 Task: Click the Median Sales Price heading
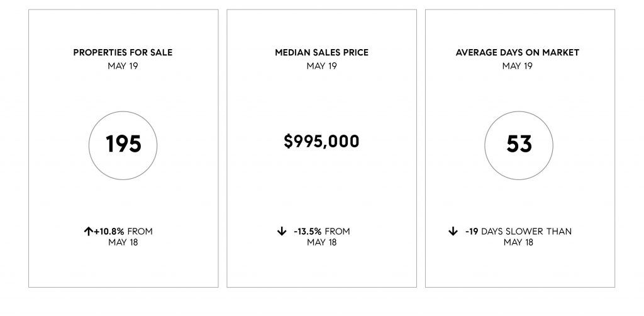point(321,53)
